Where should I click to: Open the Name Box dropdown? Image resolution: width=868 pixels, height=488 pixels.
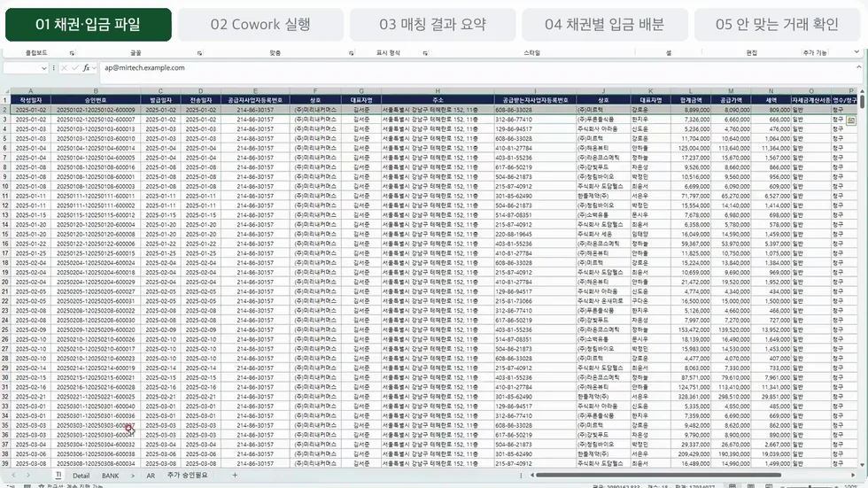point(43,68)
